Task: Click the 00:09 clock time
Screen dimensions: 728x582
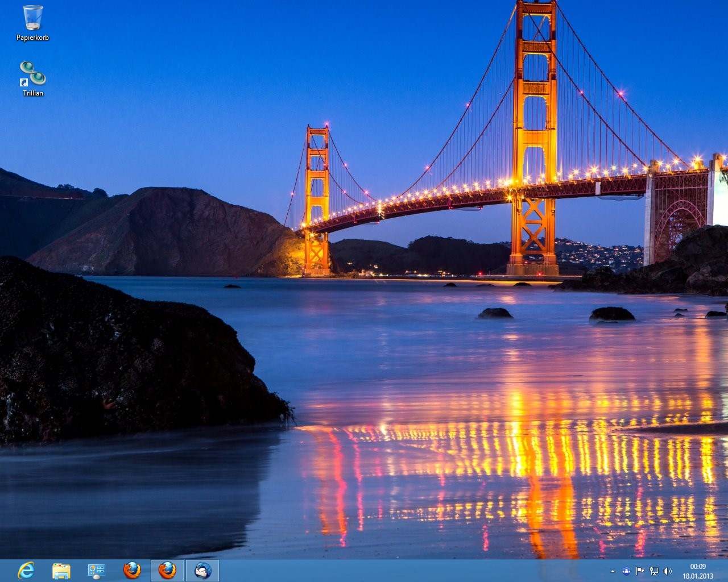Action: (698, 566)
